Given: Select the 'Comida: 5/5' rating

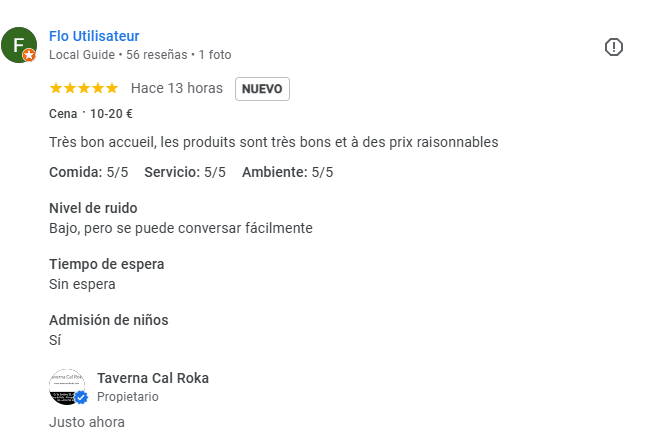Looking at the screenshot, I should (89, 172).
